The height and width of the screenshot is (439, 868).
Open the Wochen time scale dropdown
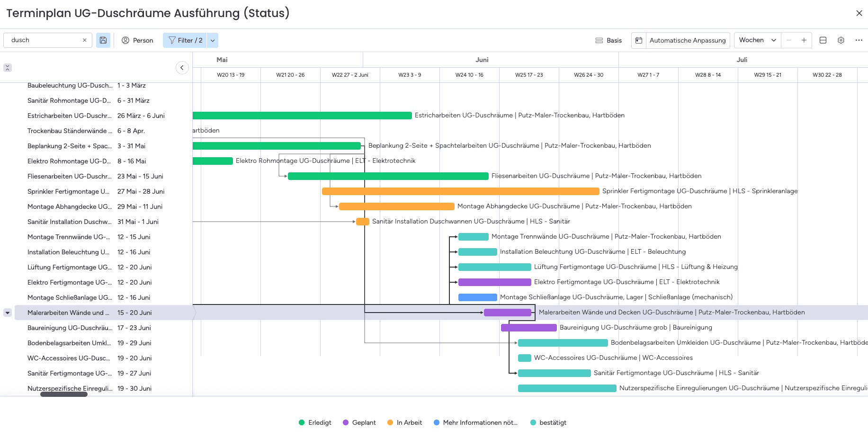[x=756, y=40]
